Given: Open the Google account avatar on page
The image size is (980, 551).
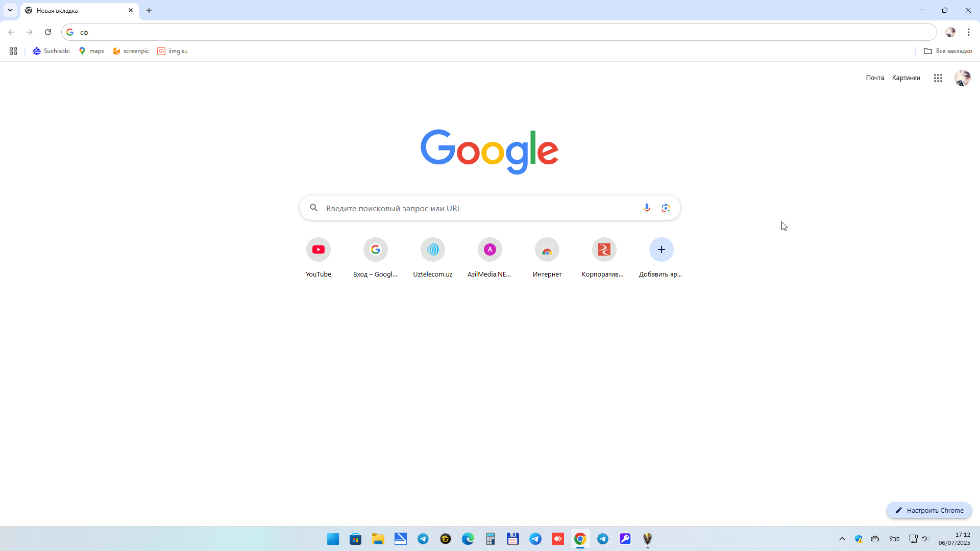Looking at the screenshot, I should (963, 78).
